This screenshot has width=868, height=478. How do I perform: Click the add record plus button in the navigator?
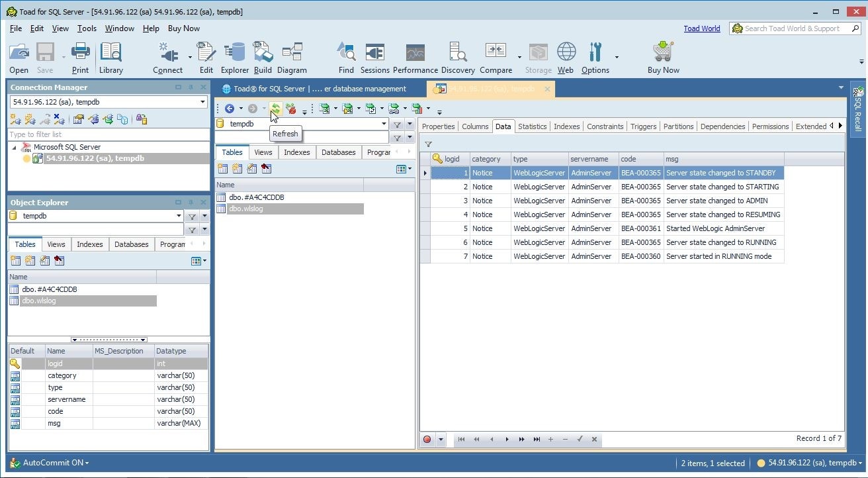tap(550, 439)
